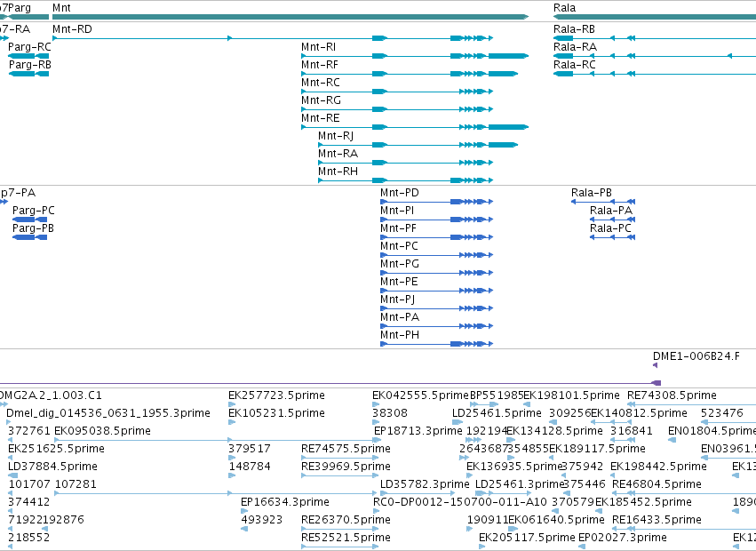Click the EK189117.5prime EST label
The height and width of the screenshot is (551, 756).
(598, 449)
